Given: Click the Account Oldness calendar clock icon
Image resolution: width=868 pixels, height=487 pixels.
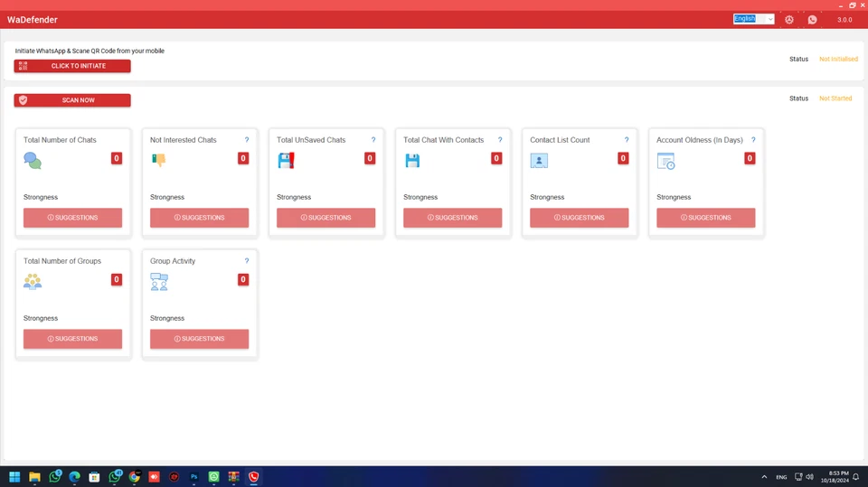Looking at the screenshot, I should 666,161.
